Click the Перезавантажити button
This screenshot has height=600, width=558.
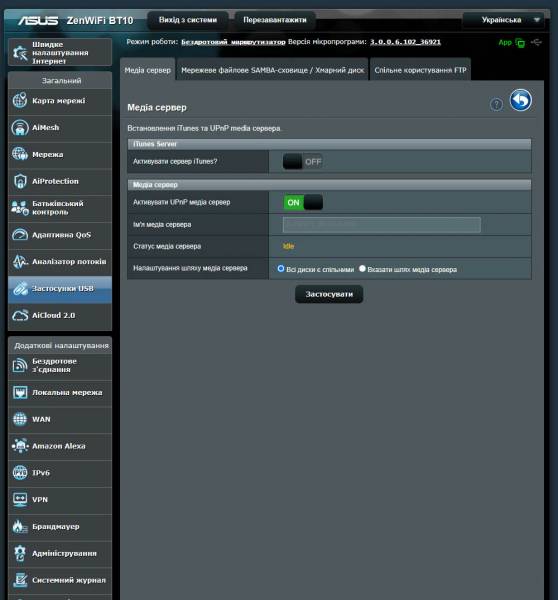pos(275,20)
